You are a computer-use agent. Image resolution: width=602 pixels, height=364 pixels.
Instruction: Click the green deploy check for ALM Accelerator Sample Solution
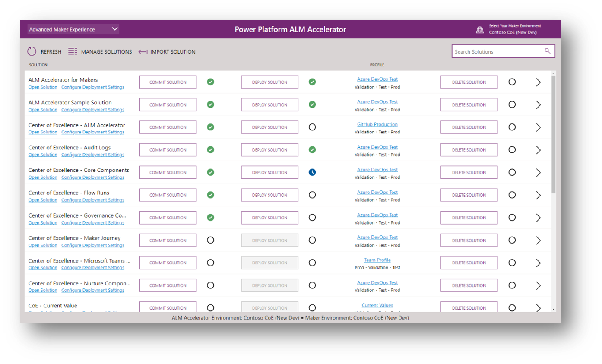click(312, 104)
